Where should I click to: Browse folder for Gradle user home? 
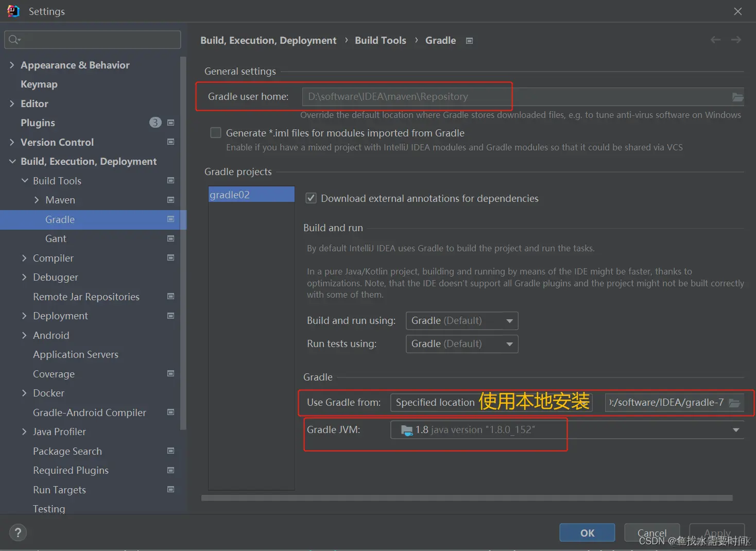[737, 97]
